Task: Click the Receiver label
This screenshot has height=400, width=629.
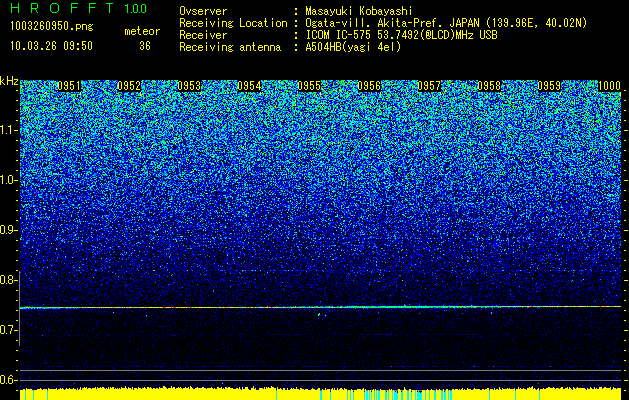Action: 203,35
